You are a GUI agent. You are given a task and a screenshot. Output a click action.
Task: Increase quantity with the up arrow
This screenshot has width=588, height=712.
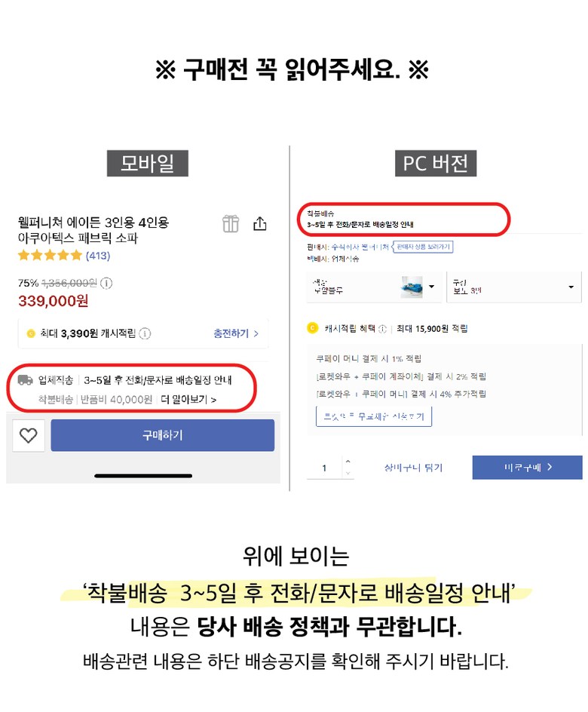(x=348, y=462)
